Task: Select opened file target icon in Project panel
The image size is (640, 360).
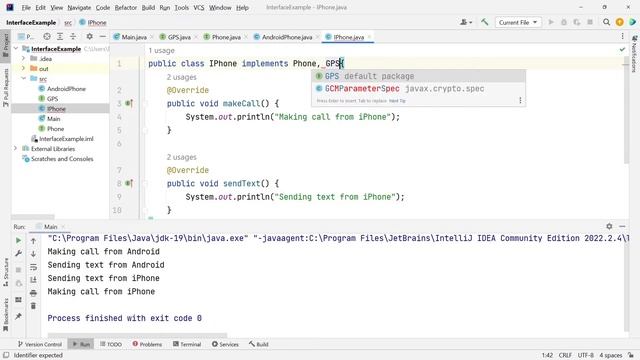Action: [x=47, y=36]
